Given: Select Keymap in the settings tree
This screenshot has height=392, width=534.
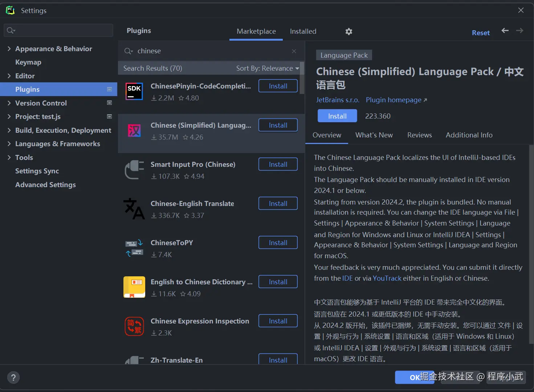Looking at the screenshot, I should point(58,62).
